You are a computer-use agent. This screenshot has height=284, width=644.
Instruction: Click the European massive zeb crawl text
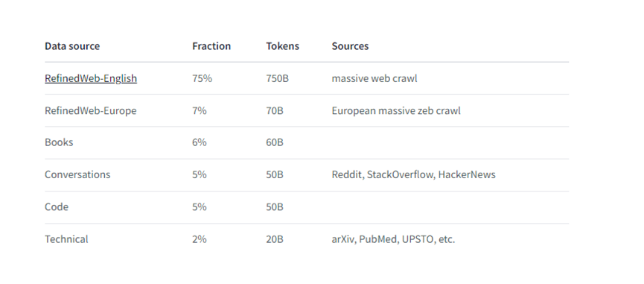[x=396, y=110]
